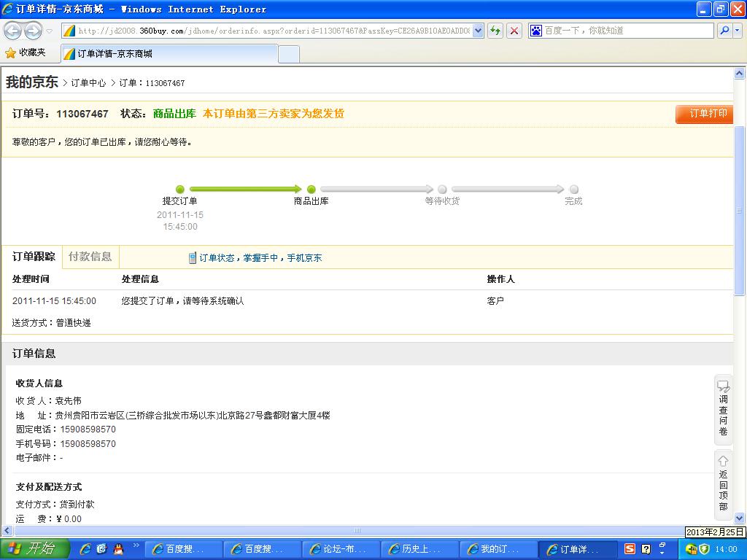Expand the Quick Launch overflow chevron
This screenshot has height=560, width=747.
[x=136, y=545]
